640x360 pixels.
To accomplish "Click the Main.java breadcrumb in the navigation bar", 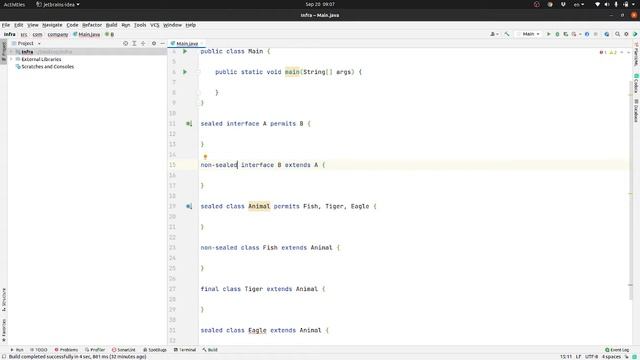I will tap(87, 34).
